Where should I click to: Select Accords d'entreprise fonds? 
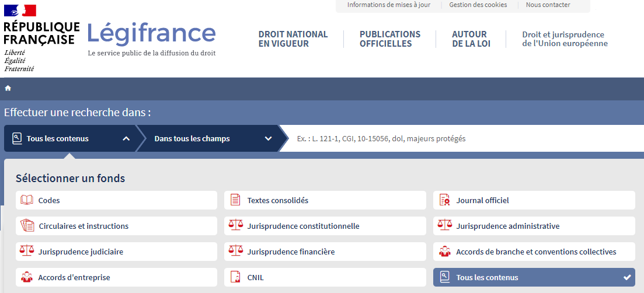coord(116,277)
